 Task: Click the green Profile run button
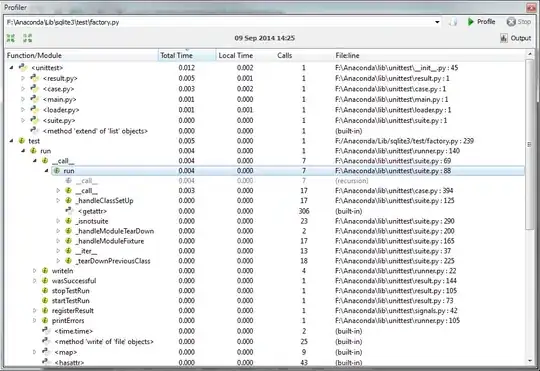(x=481, y=22)
